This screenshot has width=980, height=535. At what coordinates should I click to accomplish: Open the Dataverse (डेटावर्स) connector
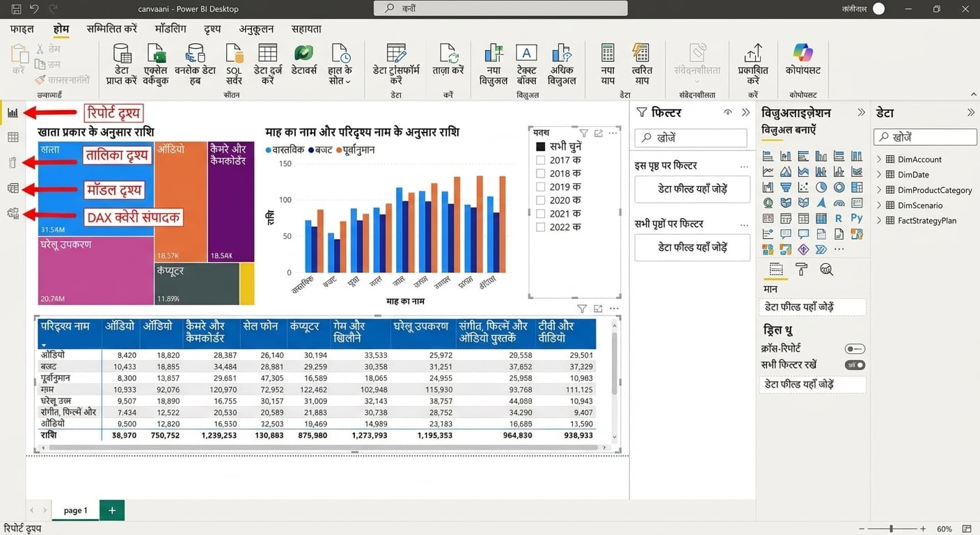click(x=303, y=61)
